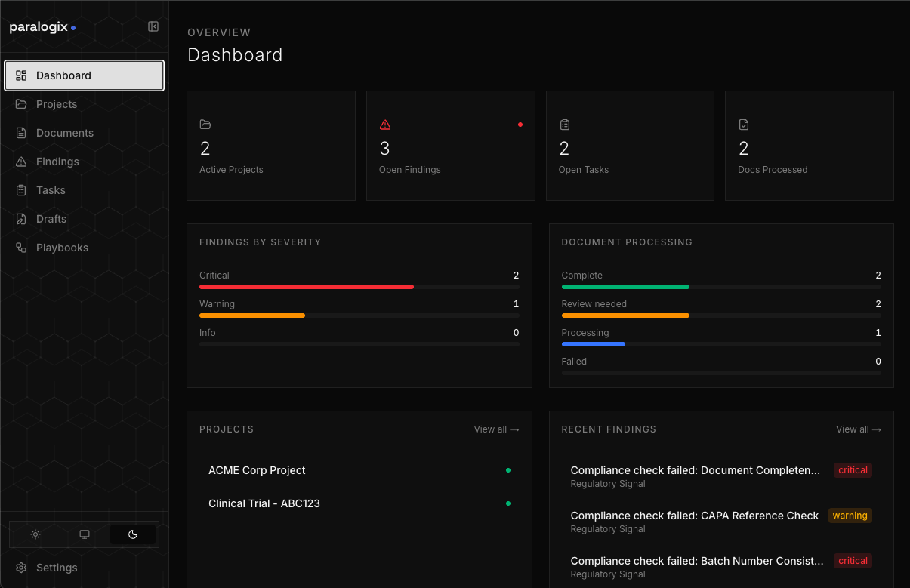Switch to light theme sun toggle

[x=35, y=534]
